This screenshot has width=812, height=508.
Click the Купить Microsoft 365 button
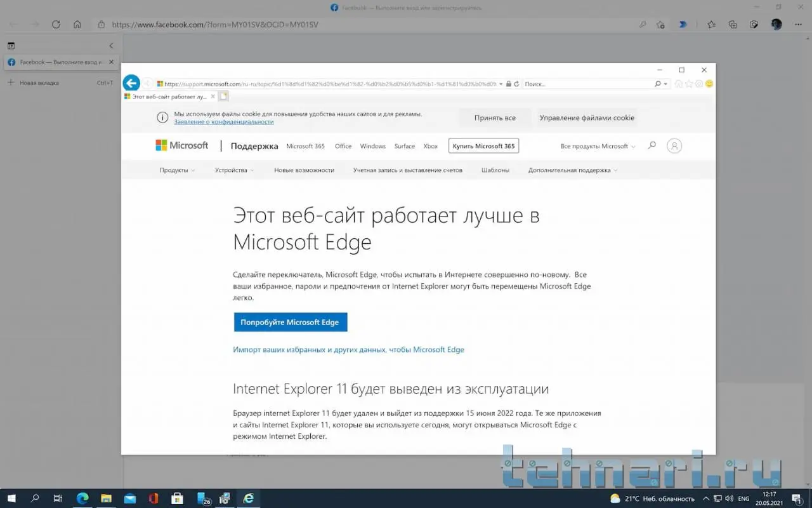pos(483,146)
